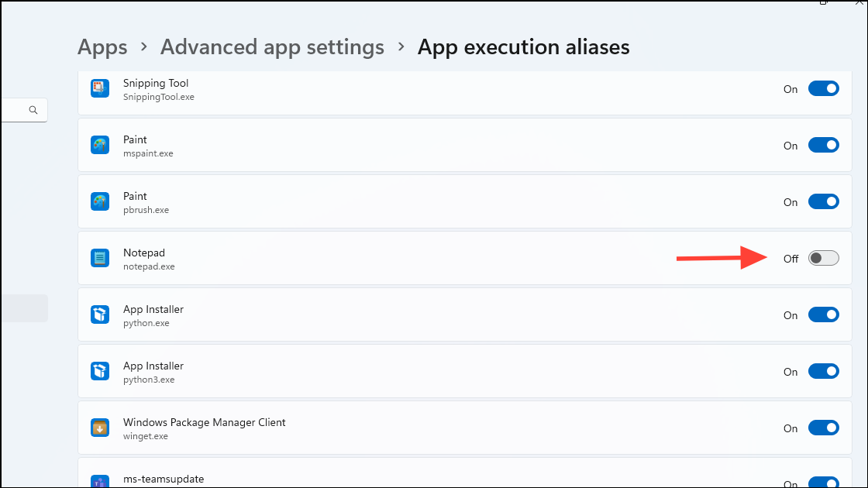This screenshot has height=488, width=868.
Task: Disable the mspaint.exe Paint toggle
Action: [823, 145]
